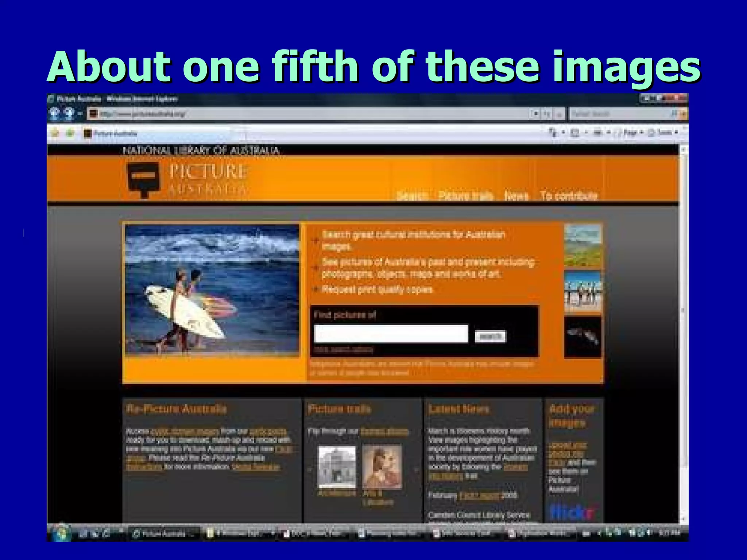Click the Print icon in the command bar
This screenshot has height=560, width=747.
coord(597,133)
